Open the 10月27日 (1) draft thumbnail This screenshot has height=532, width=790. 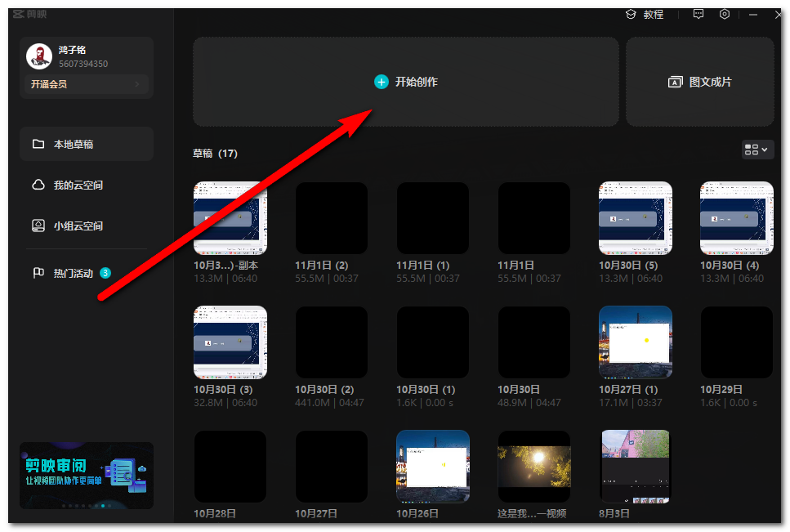636,342
